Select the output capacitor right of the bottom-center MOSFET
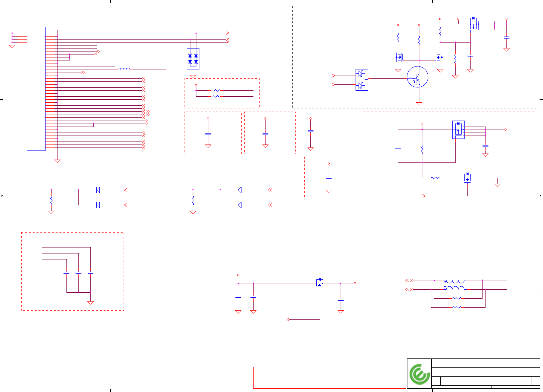The image size is (543, 392). 341,300
